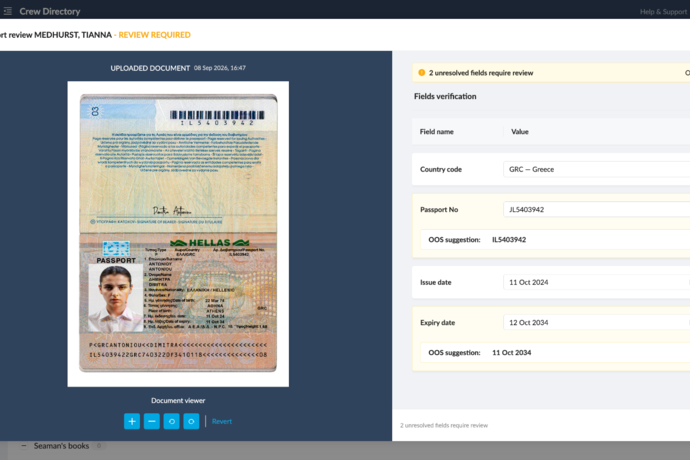Rotate document counter-clockwise
Screen dimensions: 690x460
172,421
